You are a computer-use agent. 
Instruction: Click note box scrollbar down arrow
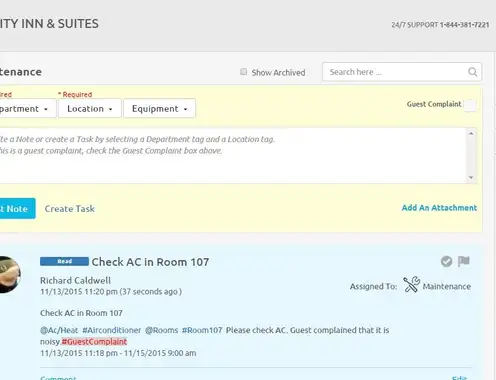pyautogui.click(x=471, y=177)
